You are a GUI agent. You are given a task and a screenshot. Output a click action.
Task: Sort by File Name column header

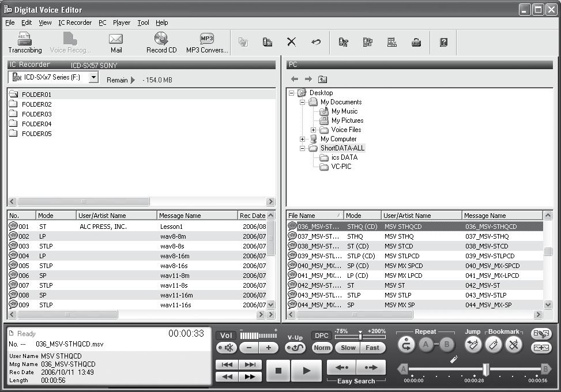click(x=315, y=216)
